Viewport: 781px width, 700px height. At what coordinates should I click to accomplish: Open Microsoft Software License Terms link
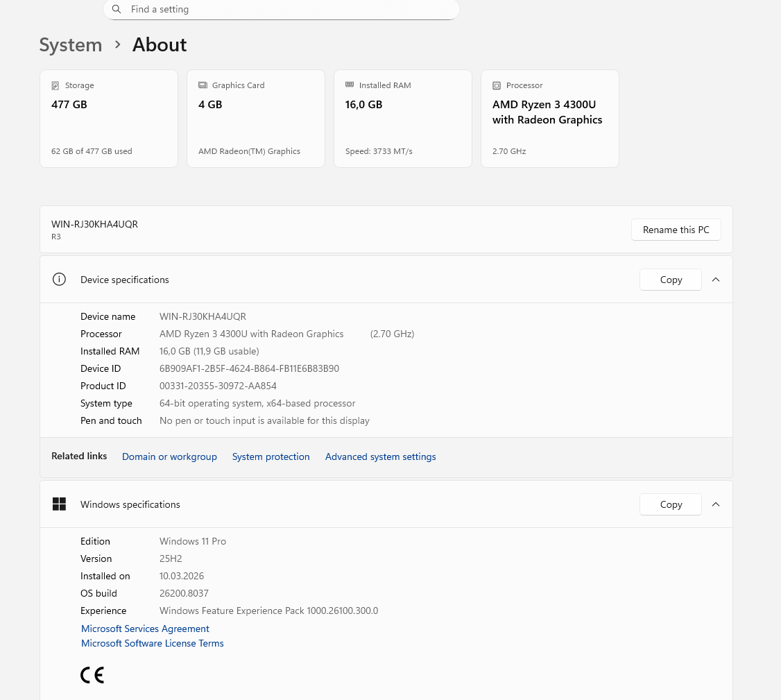[152, 643]
